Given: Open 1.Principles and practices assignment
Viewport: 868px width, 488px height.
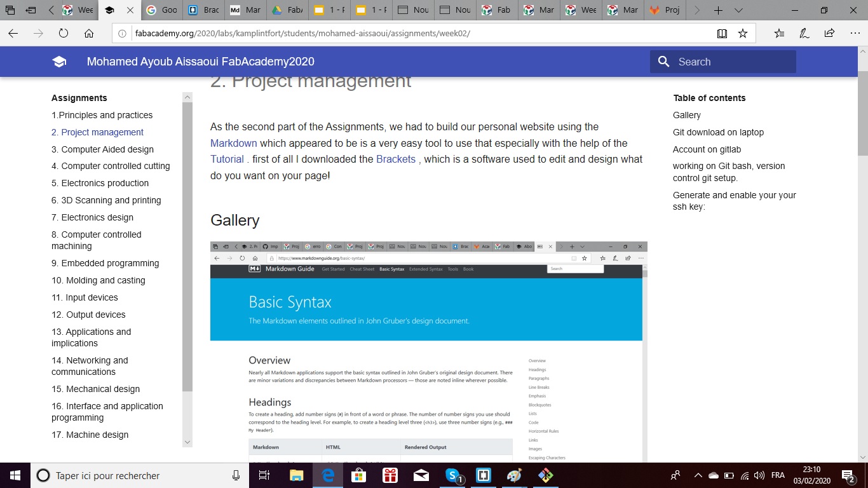Looking at the screenshot, I should [102, 115].
